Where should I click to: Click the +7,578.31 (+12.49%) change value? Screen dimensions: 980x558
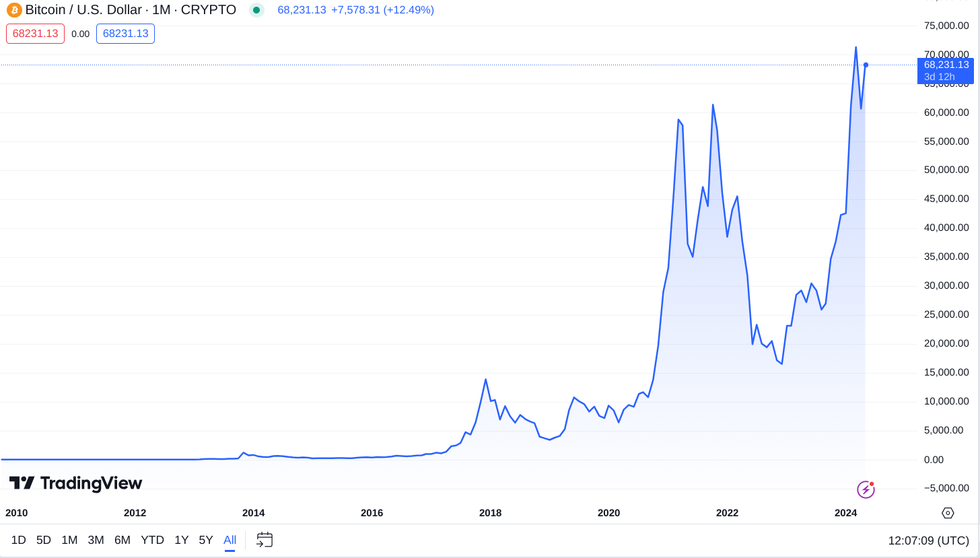tap(382, 10)
